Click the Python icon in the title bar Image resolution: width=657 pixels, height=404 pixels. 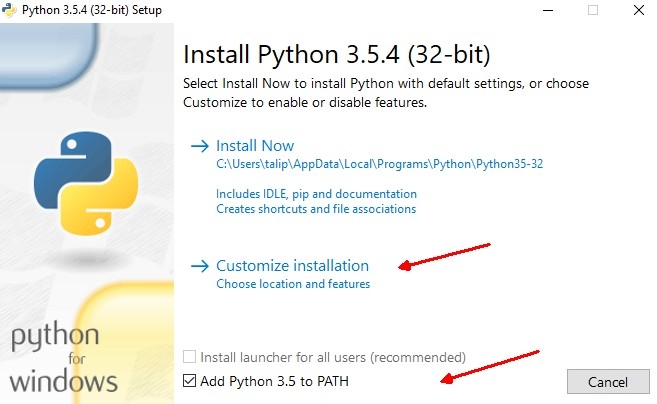coord(10,10)
